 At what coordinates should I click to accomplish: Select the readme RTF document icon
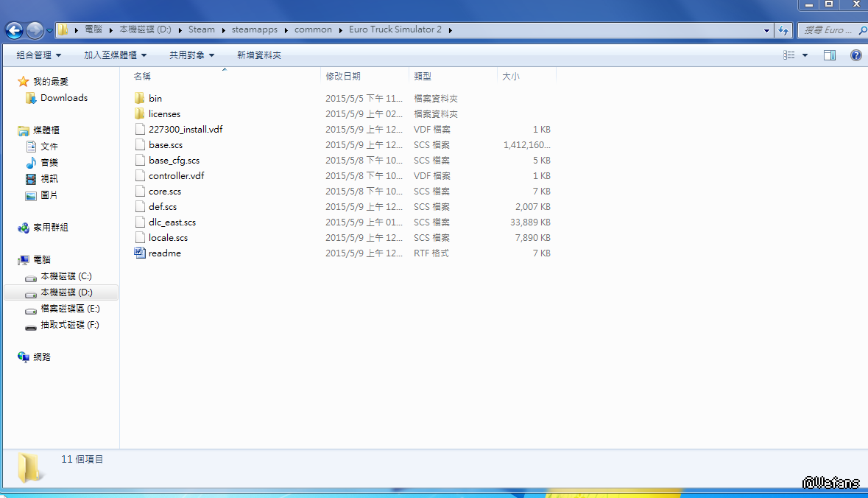click(x=139, y=253)
